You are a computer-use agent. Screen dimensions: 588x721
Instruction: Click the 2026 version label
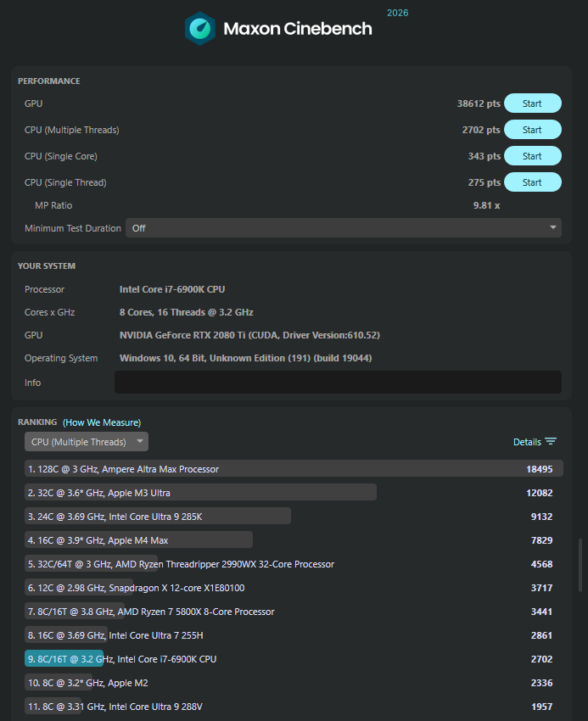pos(398,13)
